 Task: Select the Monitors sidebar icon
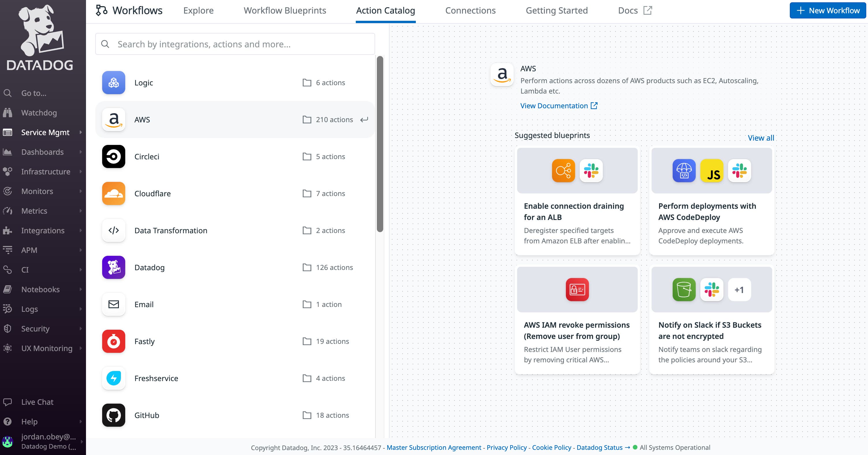pyautogui.click(x=8, y=191)
